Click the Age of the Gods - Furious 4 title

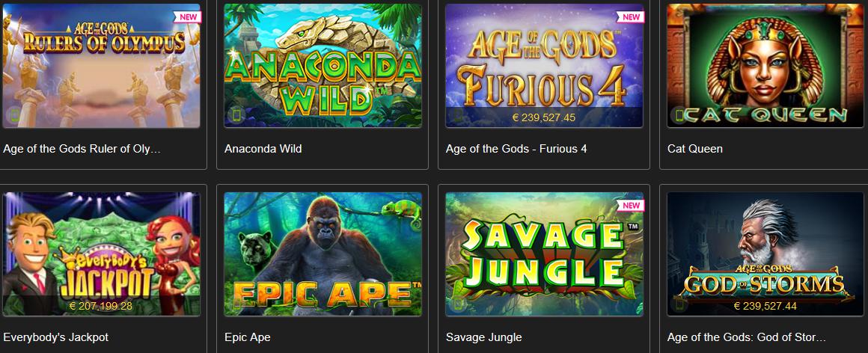tap(516, 149)
